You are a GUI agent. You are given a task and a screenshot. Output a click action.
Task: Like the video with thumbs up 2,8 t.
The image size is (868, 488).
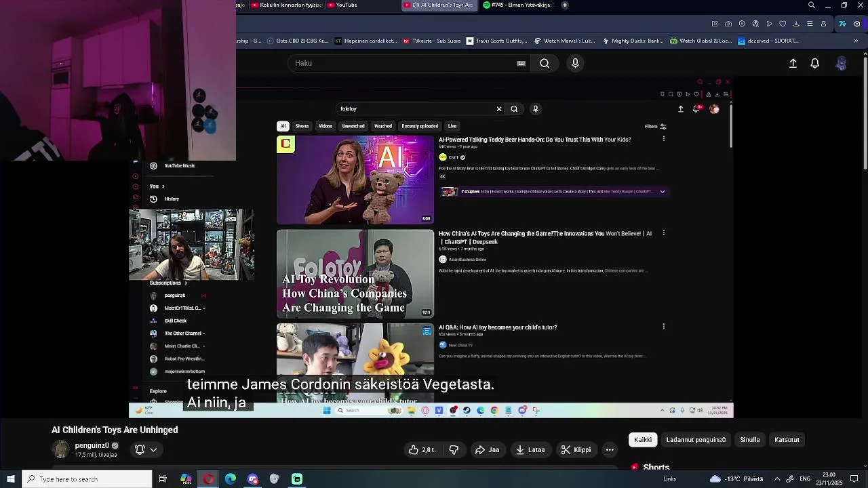click(421, 449)
